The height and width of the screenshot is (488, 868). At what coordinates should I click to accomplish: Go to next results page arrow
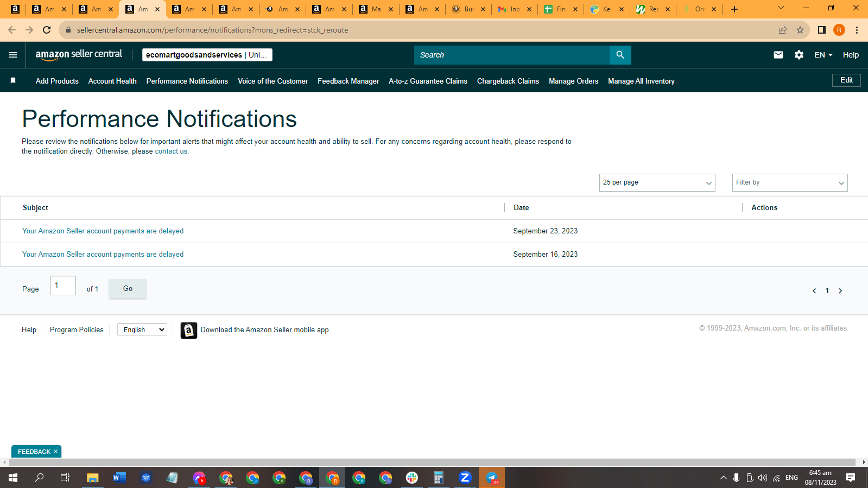840,291
